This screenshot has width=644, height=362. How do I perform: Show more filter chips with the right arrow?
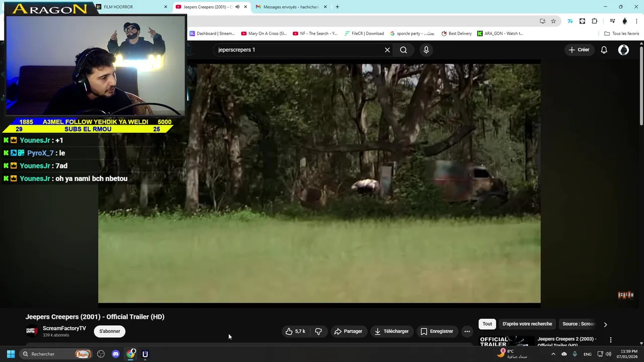coord(605,324)
